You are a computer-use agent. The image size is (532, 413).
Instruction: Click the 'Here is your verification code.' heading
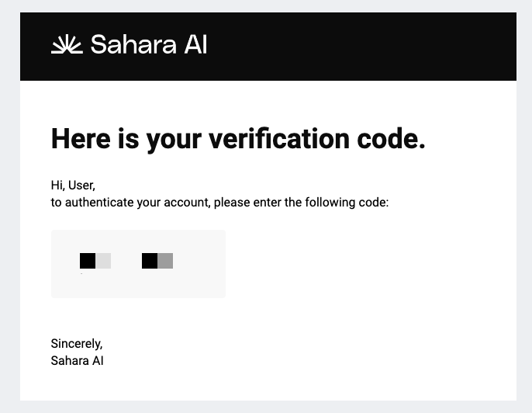click(x=238, y=139)
